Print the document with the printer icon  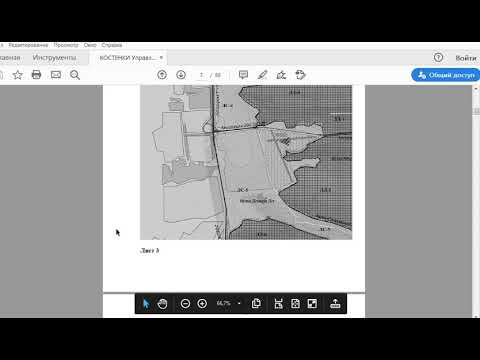coord(36,75)
